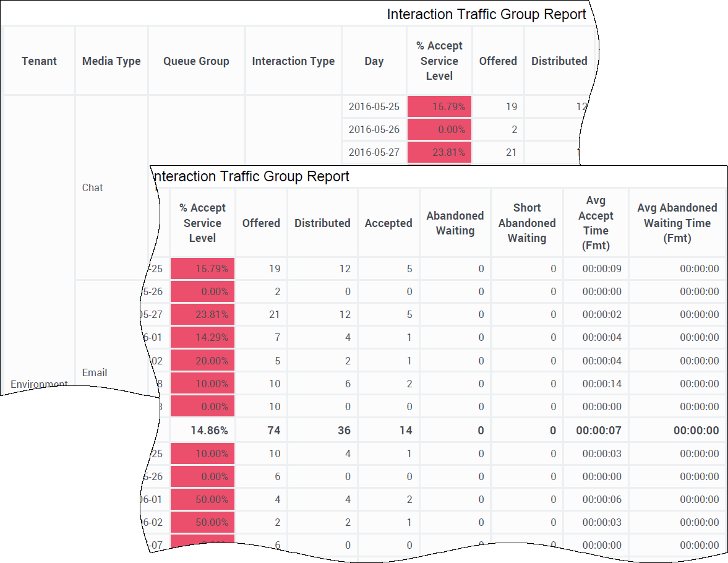This screenshot has height=563, width=728.
Task: Click the bold 14.86% subtotal cell
Action: click(202, 430)
